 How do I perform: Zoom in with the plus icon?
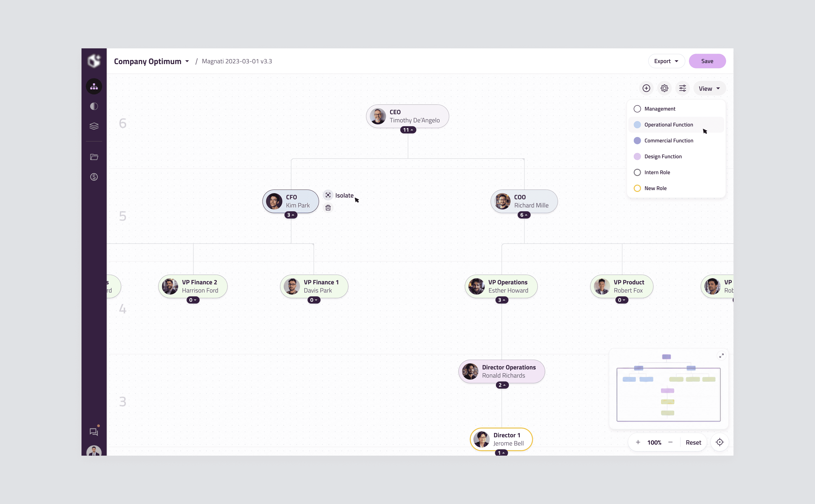click(x=638, y=442)
